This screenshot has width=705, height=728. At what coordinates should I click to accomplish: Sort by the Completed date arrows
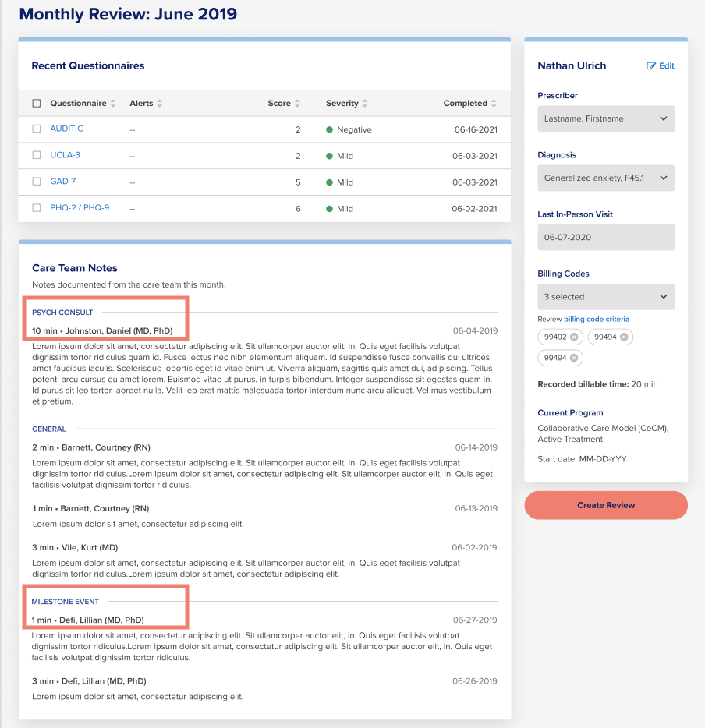click(x=494, y=103)
